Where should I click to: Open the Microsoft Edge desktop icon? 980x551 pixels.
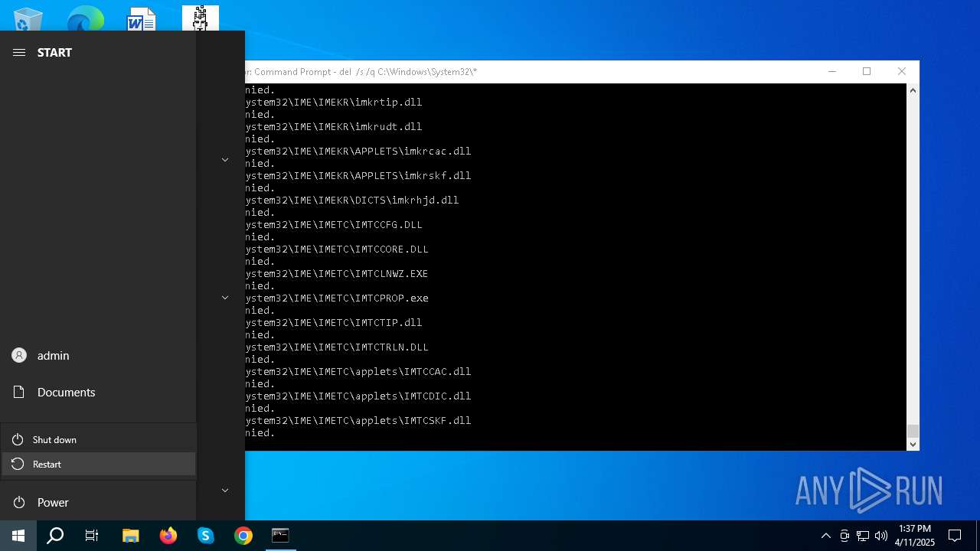tap(85, 18)
